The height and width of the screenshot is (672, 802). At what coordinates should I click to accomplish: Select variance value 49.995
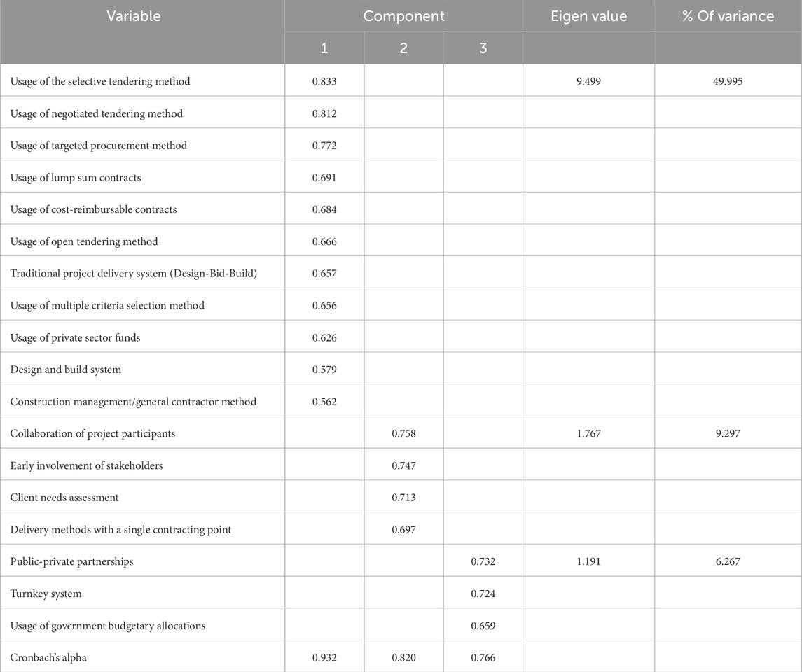click(728, 81)
